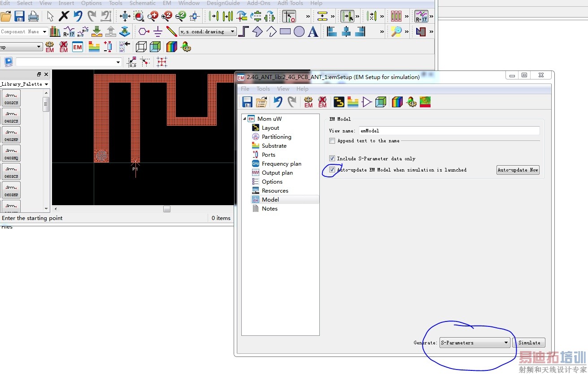
Task: Select the circle drawing tool
Action: (299, 31)
